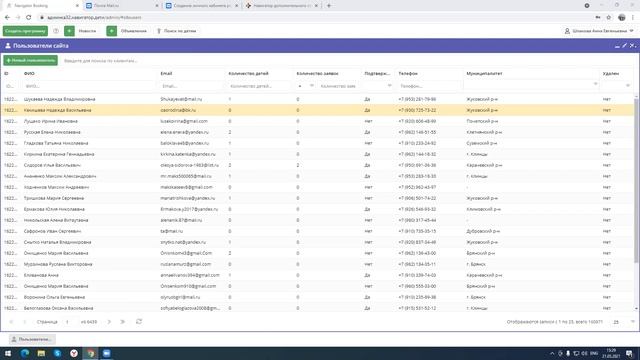Select row Лущеко Ирина Ивановна
The height and width of the screenshot is (360, 640).
pyautogui.click(x=318, y=121)
